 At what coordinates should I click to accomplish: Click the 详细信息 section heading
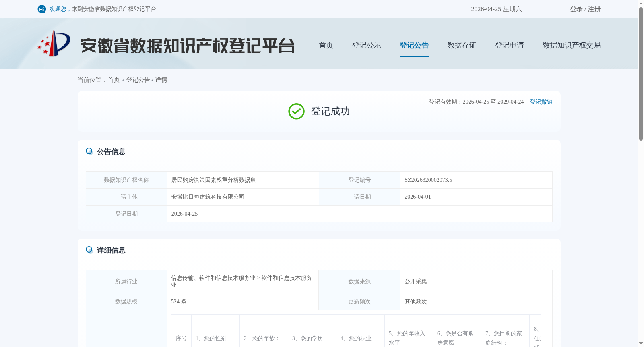coord(111,250)
